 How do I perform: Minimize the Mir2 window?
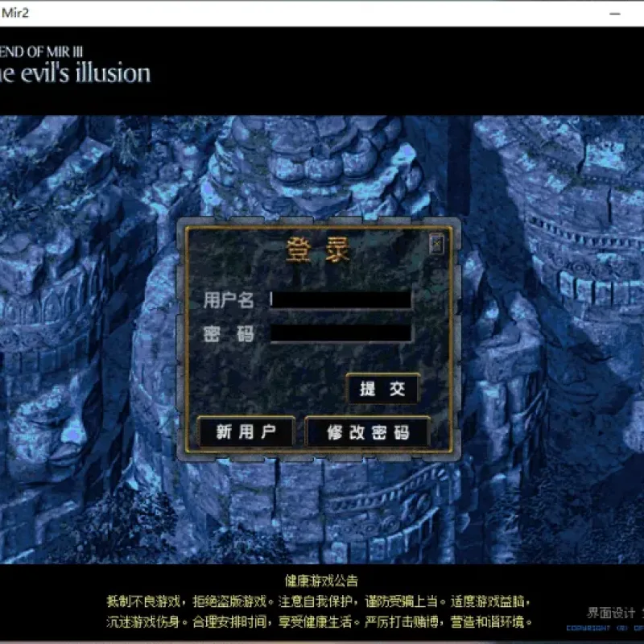coord(615,14)
